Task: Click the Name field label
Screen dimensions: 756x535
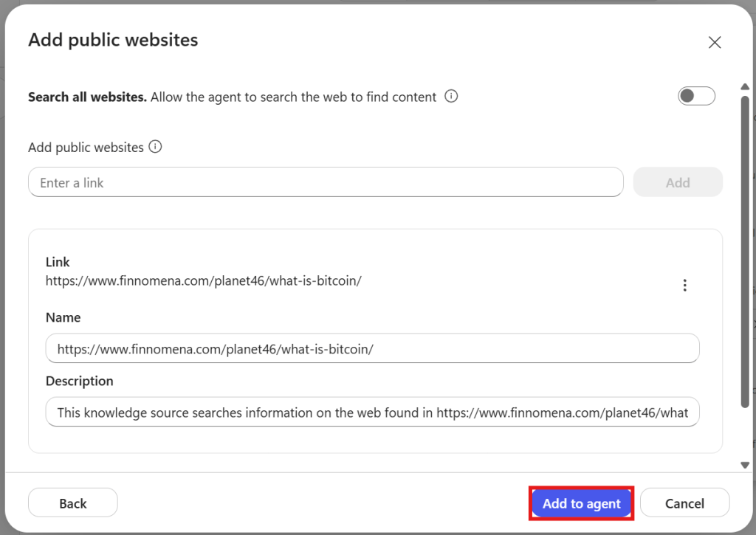Action: point(63,317)
